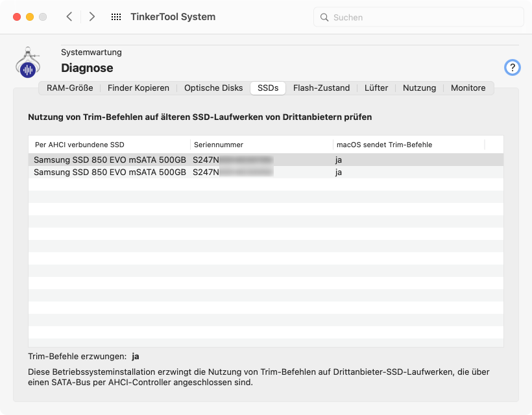Viewport: 532px width, 415px height.
Task: Click second row serial number S247N
Action: [x=233, y=172]
